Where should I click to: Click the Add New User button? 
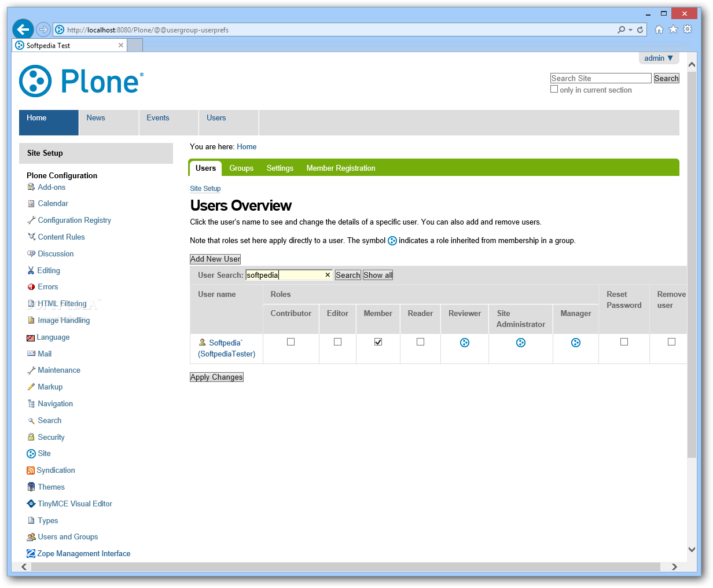215,259
